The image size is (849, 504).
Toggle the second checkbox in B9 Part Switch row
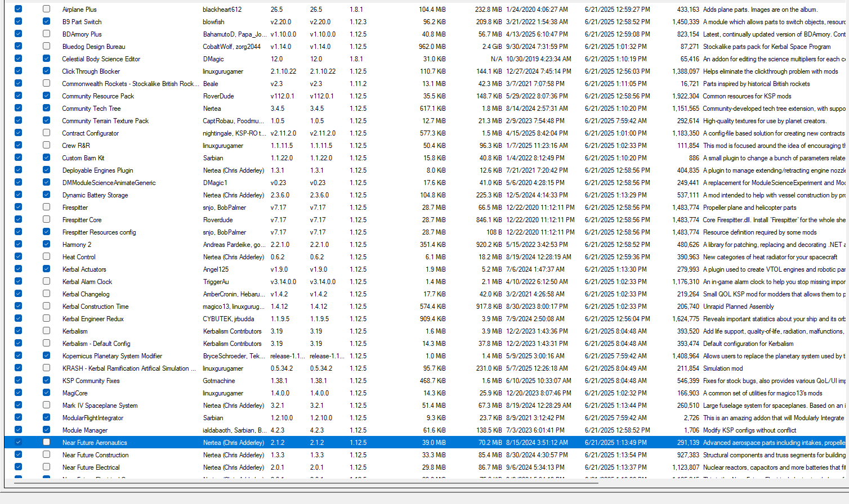pyautogui.click(x=46, y=21)
